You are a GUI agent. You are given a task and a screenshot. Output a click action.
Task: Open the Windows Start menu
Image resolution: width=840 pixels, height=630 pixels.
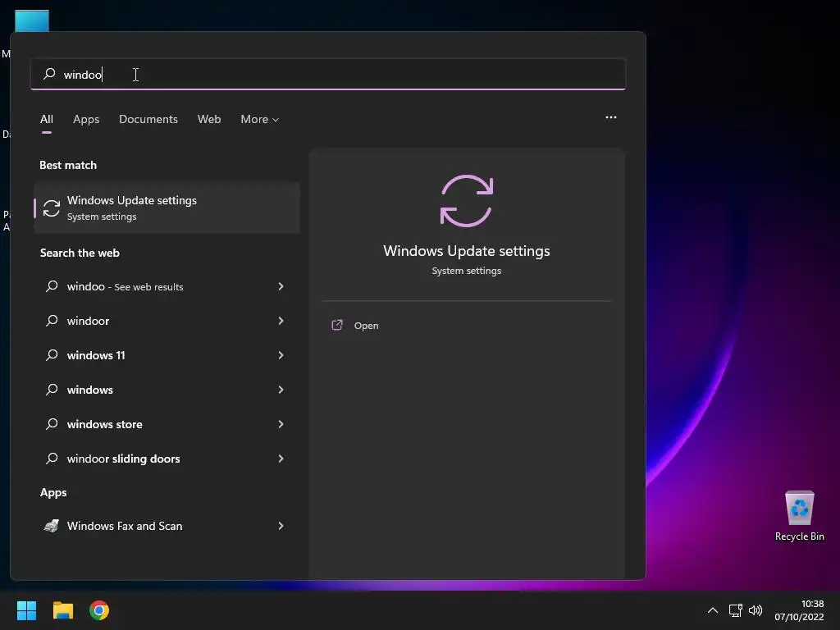point(26,610)
